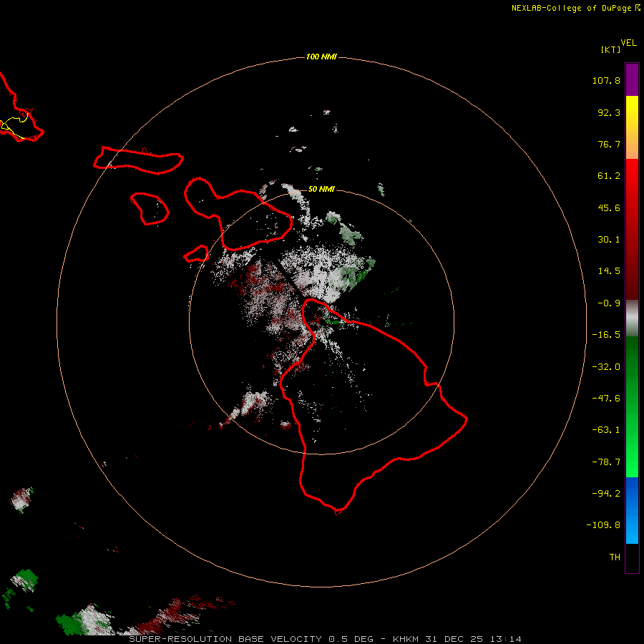Click the 76.7 velocity scale value
The width and height of the screenshot is (644, 644).
pyautogui.click(x=609, y=144)
